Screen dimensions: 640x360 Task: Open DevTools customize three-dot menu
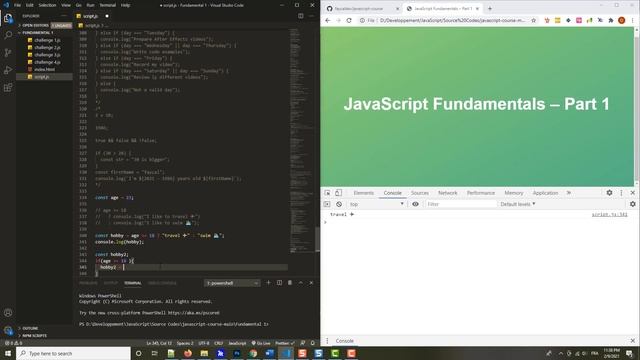coord(621,193)
